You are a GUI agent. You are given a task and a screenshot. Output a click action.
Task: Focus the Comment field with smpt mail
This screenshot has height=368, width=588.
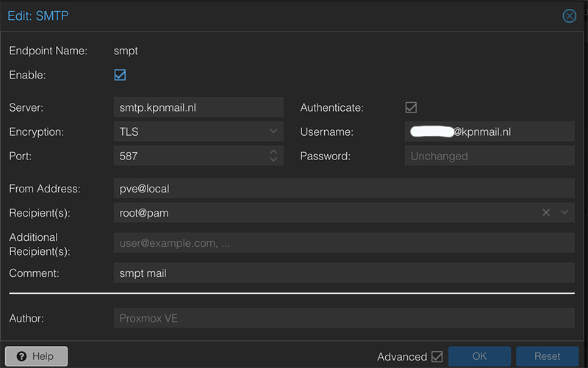[343, 273]
